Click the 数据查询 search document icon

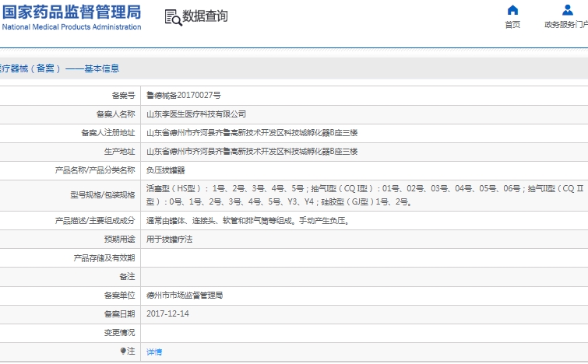click(173, 17)
